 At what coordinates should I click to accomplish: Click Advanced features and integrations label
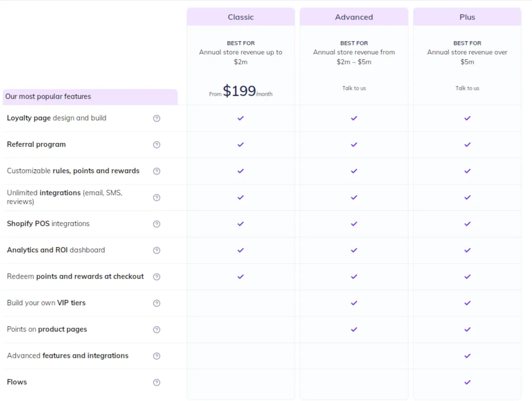[x=68, y=356]
